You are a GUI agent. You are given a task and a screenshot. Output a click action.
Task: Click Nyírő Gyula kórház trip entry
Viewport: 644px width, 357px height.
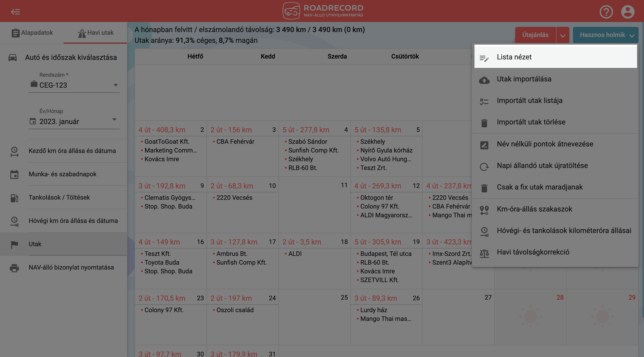click(x=386, y=150)
